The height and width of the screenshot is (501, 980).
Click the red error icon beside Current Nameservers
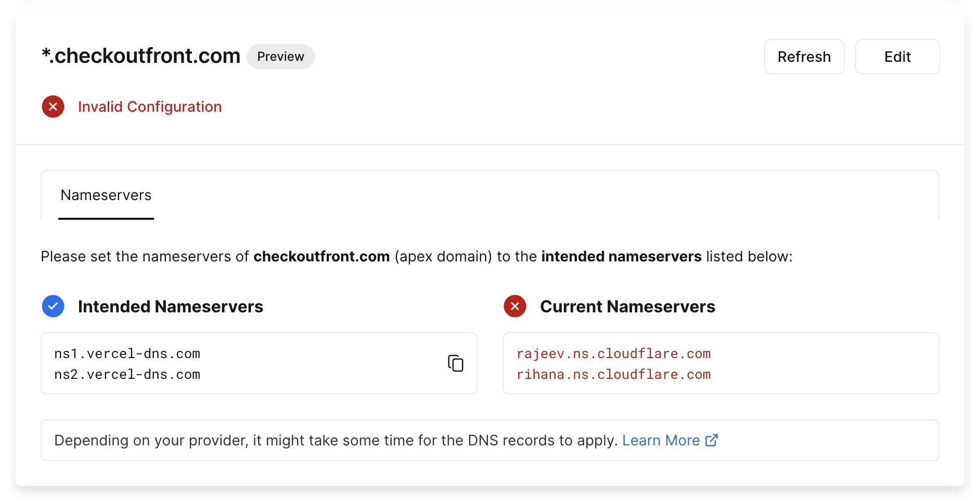pyautogui.click(x=514, y=306)
